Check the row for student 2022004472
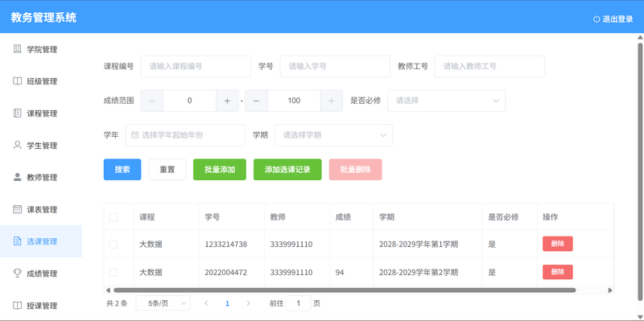This screenshot has height=321, width=644. click(x=114, y=272)
